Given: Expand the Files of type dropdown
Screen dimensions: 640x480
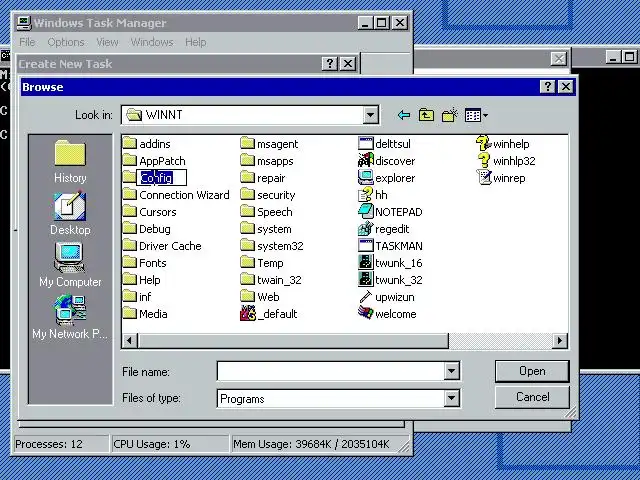Looking at the screenshot, I should [x=451, y=398].
